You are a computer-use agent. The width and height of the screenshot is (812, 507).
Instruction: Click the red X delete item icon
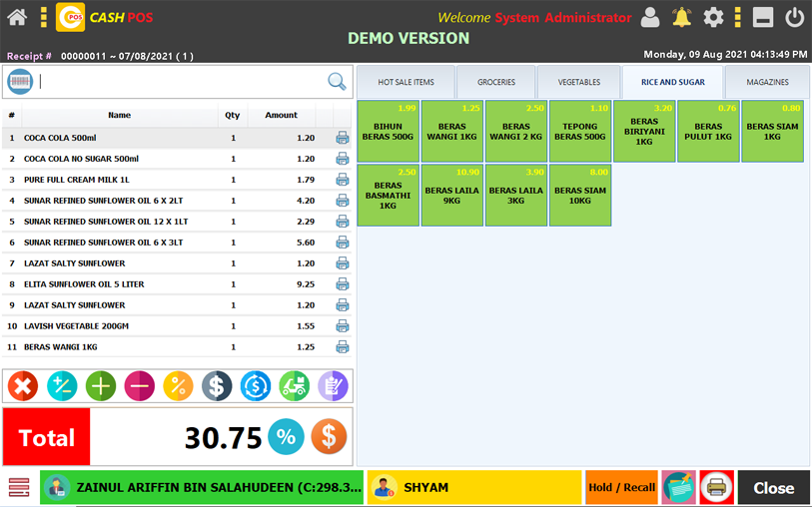23,386
